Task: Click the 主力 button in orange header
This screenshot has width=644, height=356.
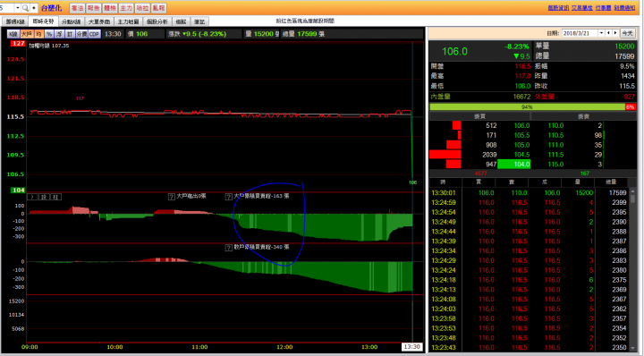Action: [x=126, y=8]
